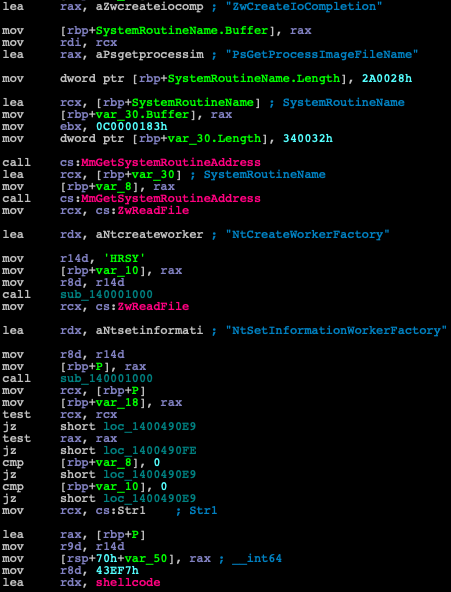451x592 pixels.
Task: Select var_30.Buffer operand
Action: pyautogui.click(x=143, y=114)
